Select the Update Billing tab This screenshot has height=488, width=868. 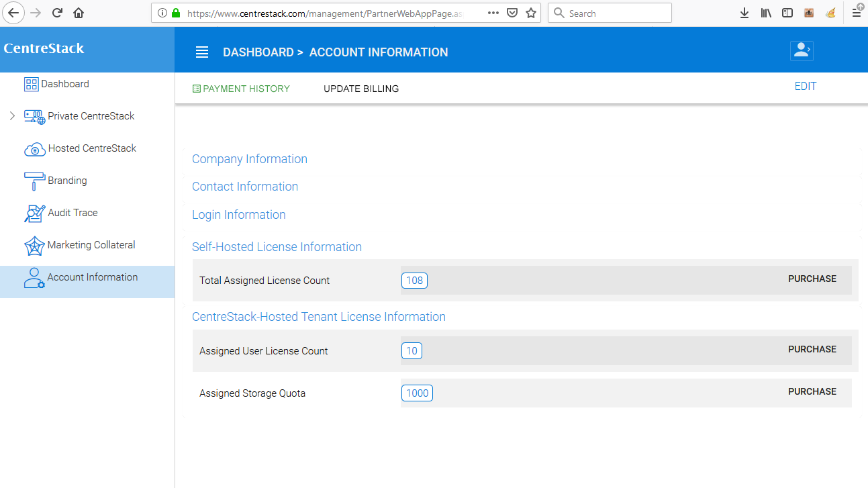361,89
